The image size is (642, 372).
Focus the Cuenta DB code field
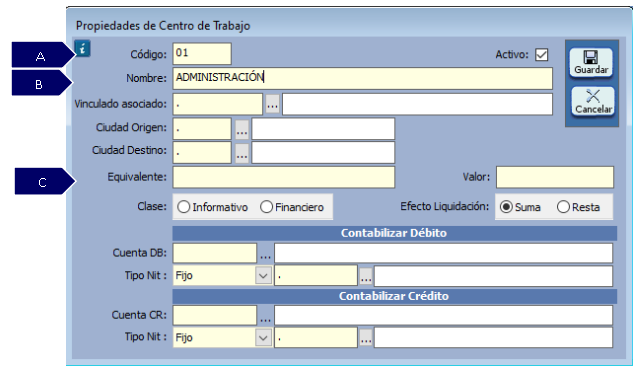(215, 253)
